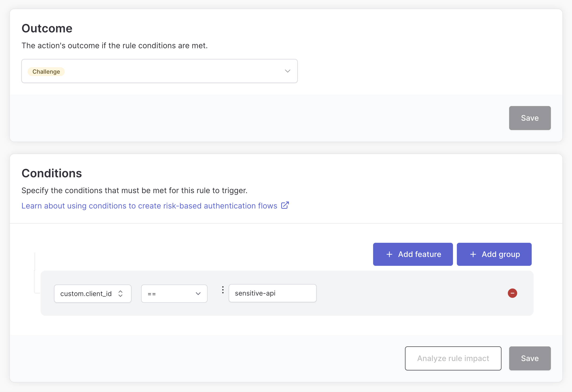Click the external link icon after Learn link
Image resolution: width=572 pixels, height=392 pixels.
tap(285, 205)
